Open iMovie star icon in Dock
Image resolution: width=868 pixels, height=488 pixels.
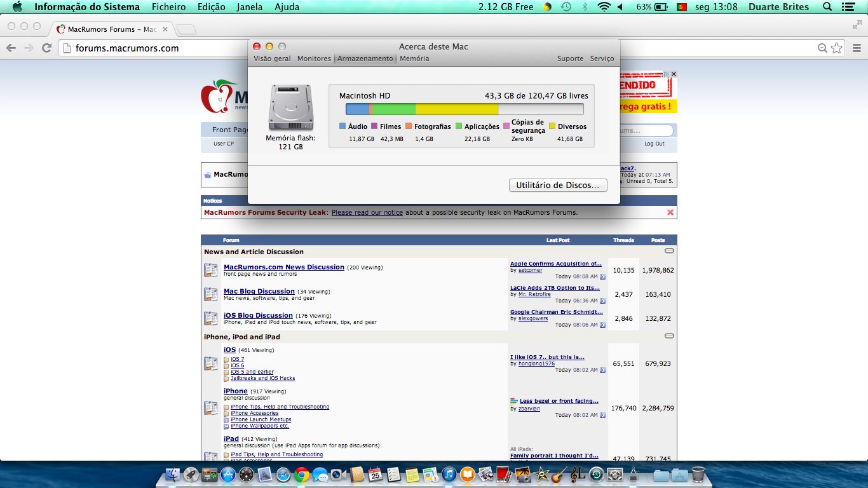click(541, 475)
